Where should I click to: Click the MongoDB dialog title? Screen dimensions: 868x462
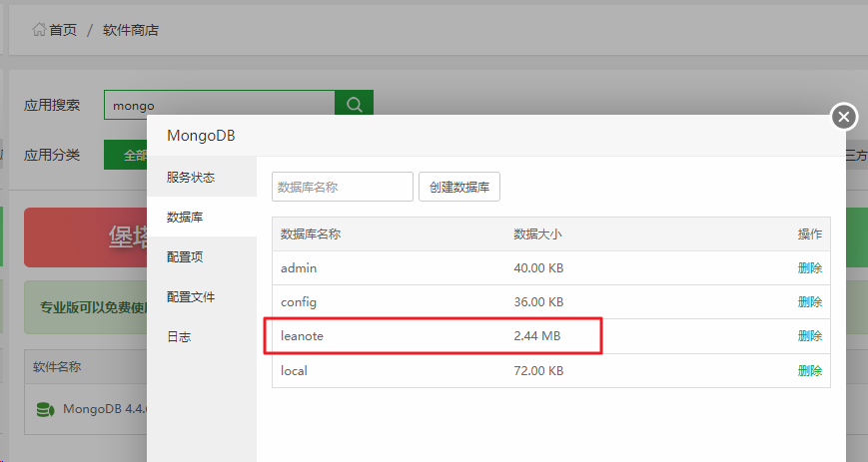coord(201,136)
